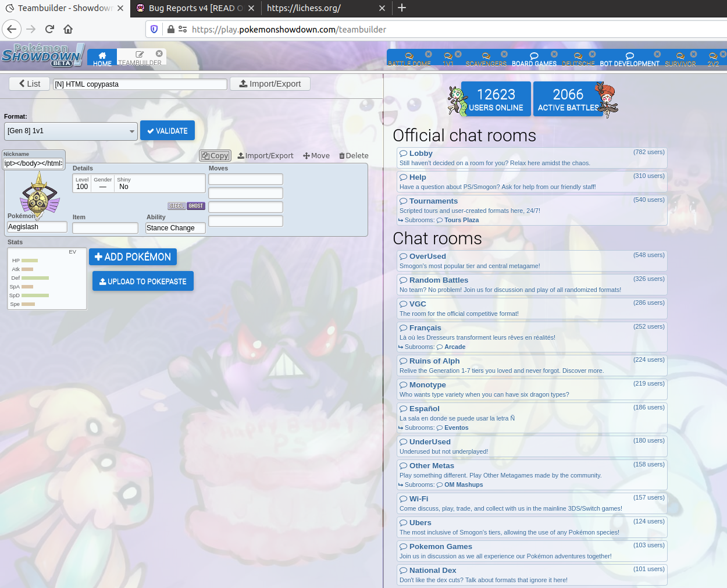Open the 1v1 room tab
Viewport: 727px width, 588px height.
click(448, 59)
